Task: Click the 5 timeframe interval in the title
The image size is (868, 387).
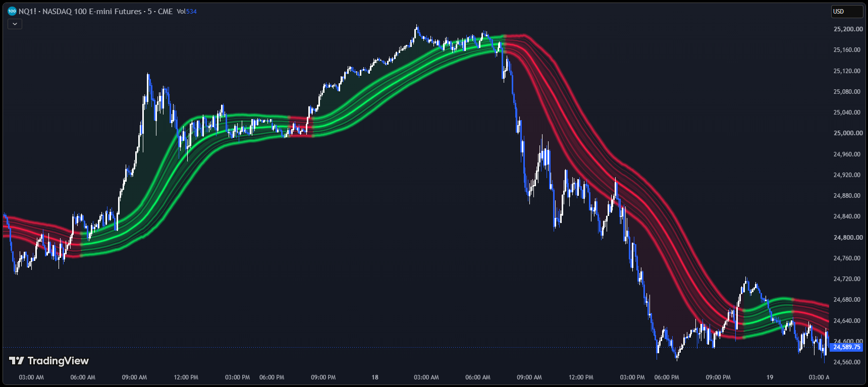Action: coord(149,11)
